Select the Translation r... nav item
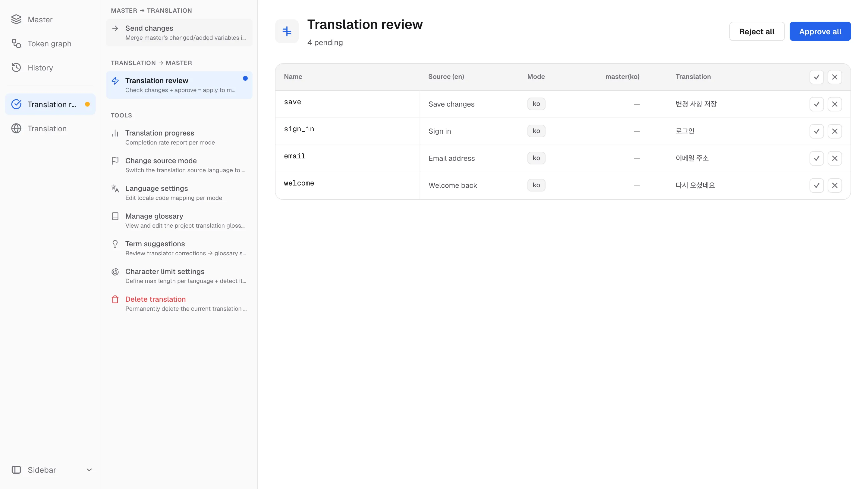The width and height of the screenshot is (868, 489). (x=51, y=104)
